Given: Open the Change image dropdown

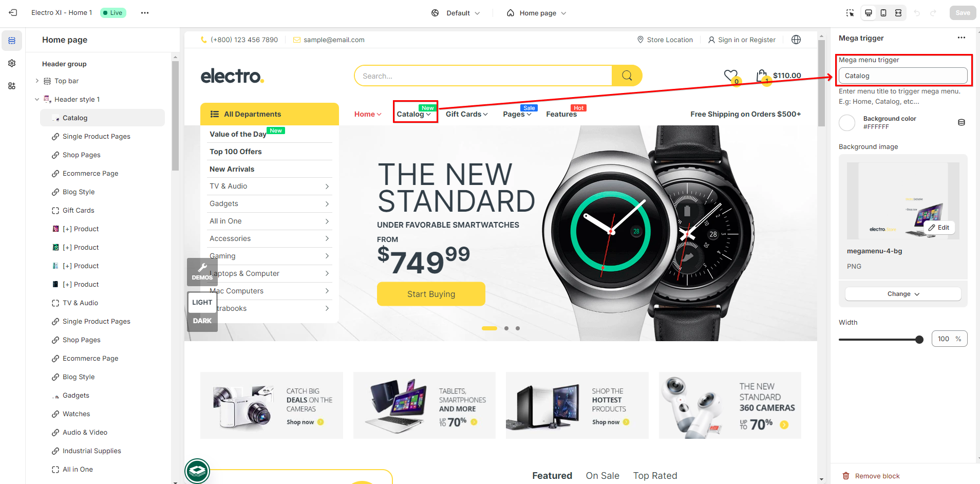Looking at the screenshot, I should coord(903,294).
